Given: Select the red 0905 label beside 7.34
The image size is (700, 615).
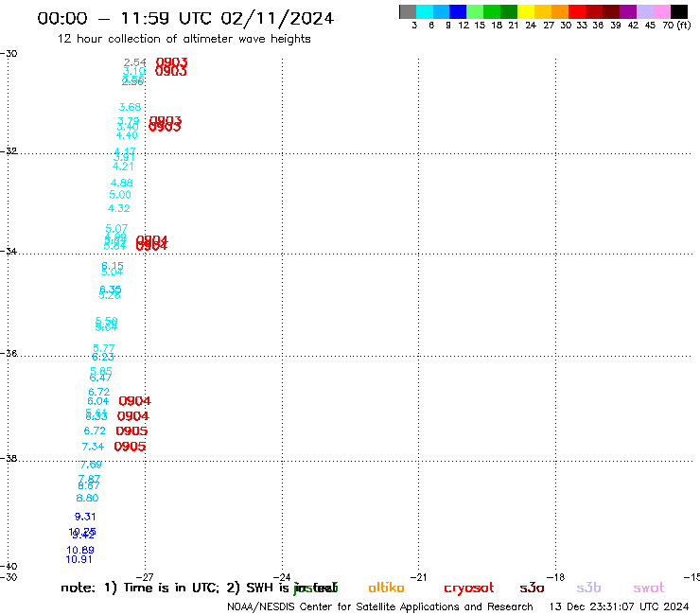Looking at the screenshot, I should (x=130, y=447).
